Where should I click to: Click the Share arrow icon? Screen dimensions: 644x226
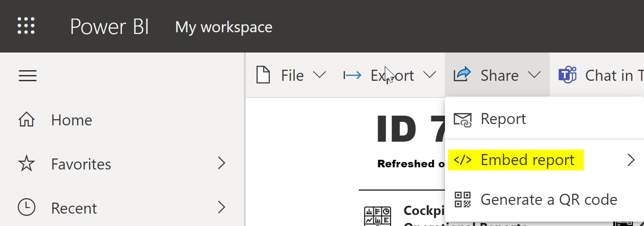tap(462, 74)
